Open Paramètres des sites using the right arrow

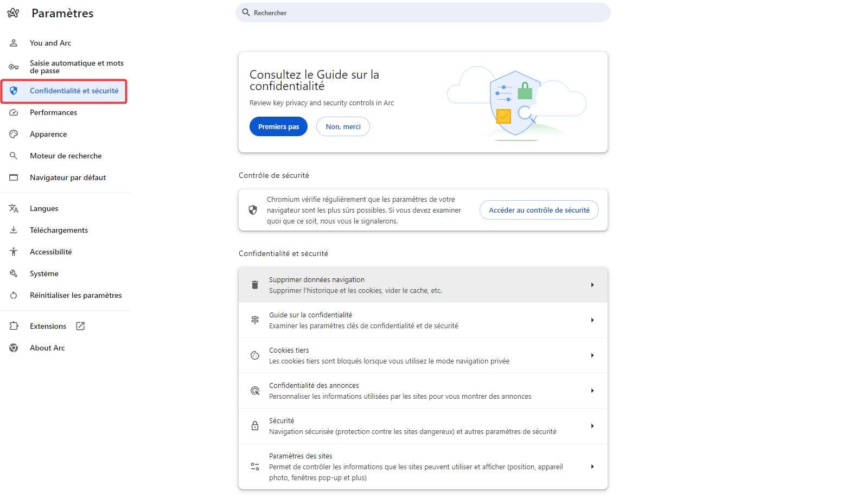[592, 467]
